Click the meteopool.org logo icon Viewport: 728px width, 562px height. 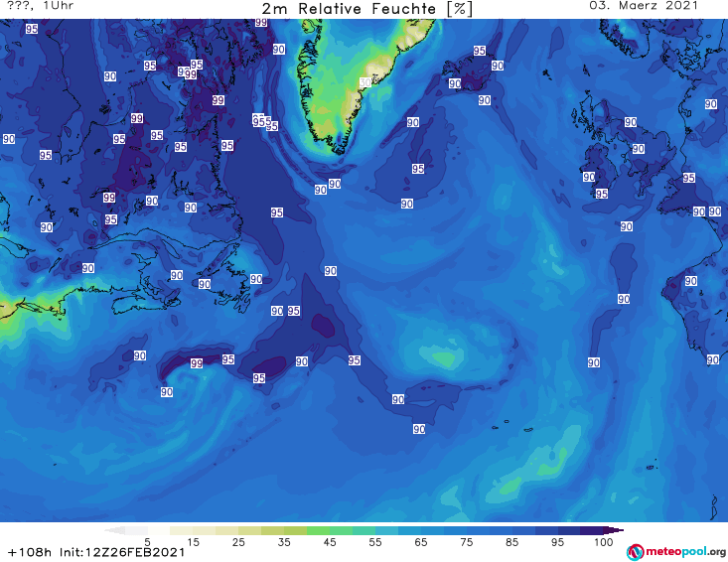636,552
